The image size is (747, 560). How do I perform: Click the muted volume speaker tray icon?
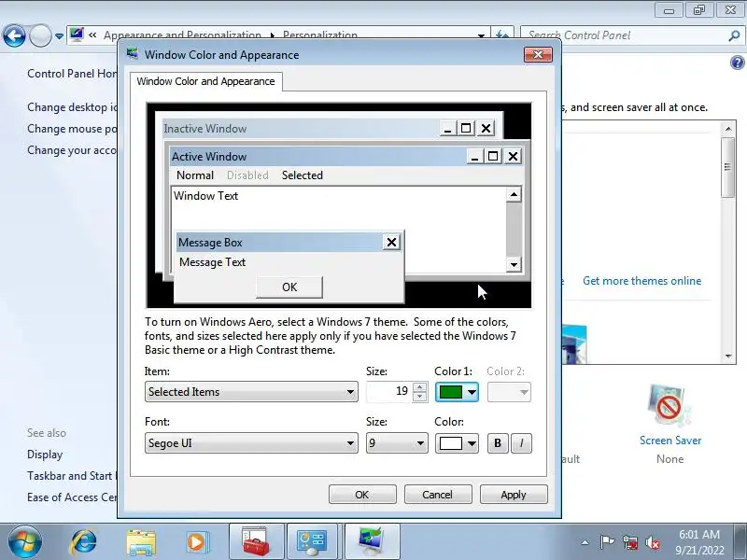652,542
